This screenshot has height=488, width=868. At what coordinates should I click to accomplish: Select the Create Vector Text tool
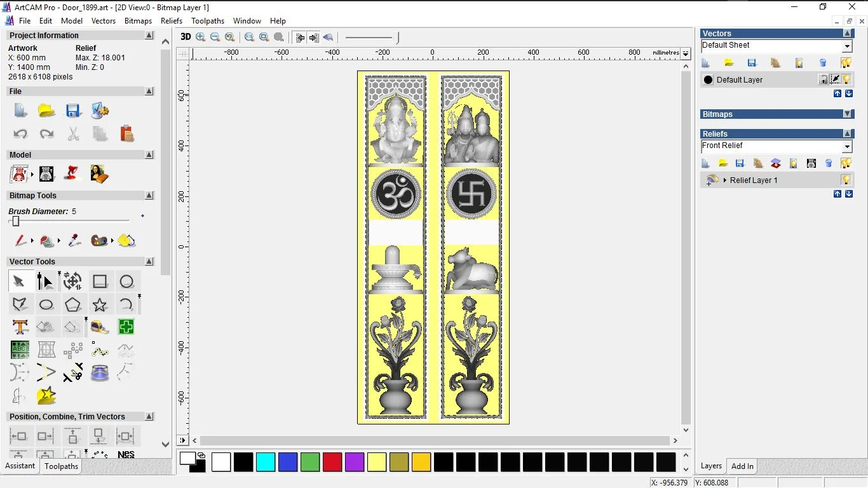(20, 327)
